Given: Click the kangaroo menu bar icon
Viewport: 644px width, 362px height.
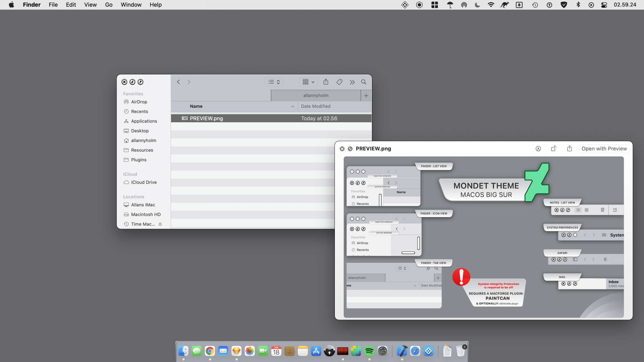Looking at the screenshot, I should tap(505, 5).
